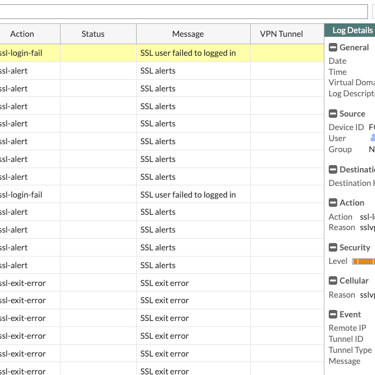
Task: Click the orange security Level bar
Action: point(364,261)
